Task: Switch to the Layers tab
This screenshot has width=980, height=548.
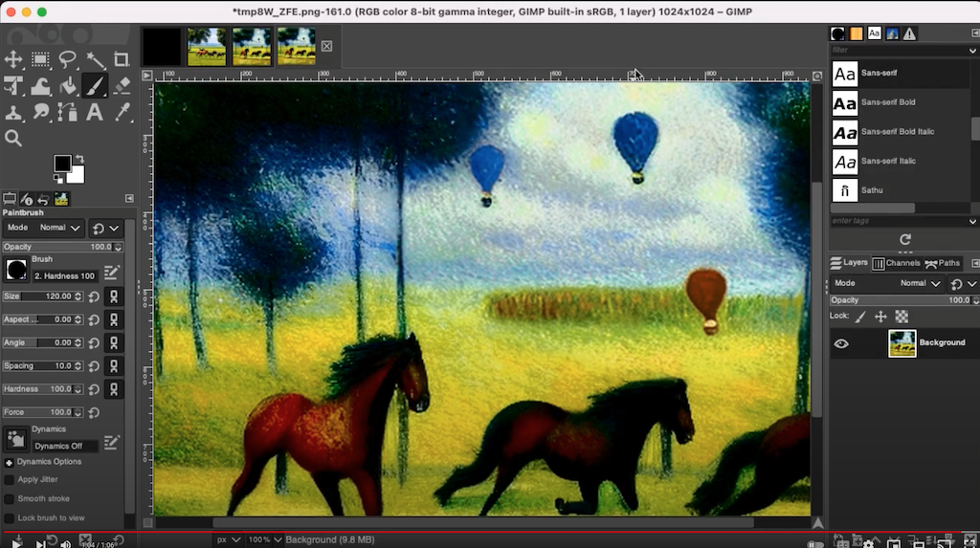Action: pyautogui.click(x=849, y=263)
